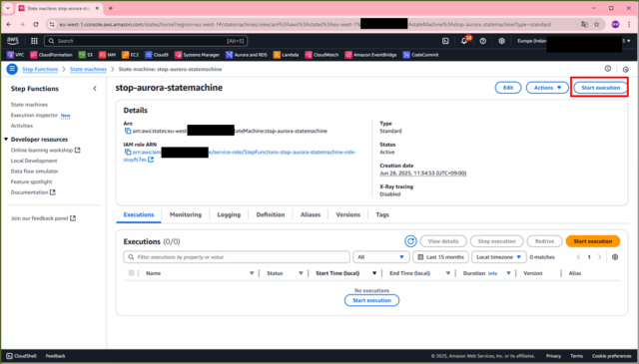Open Name column filter arrow

[252, 273]
